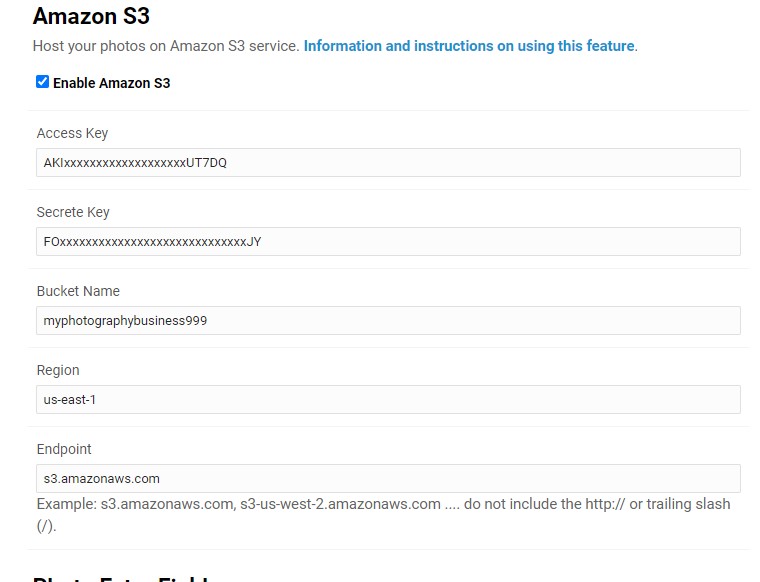
Task: Click the Endpoint label
Action: [64, 449]
